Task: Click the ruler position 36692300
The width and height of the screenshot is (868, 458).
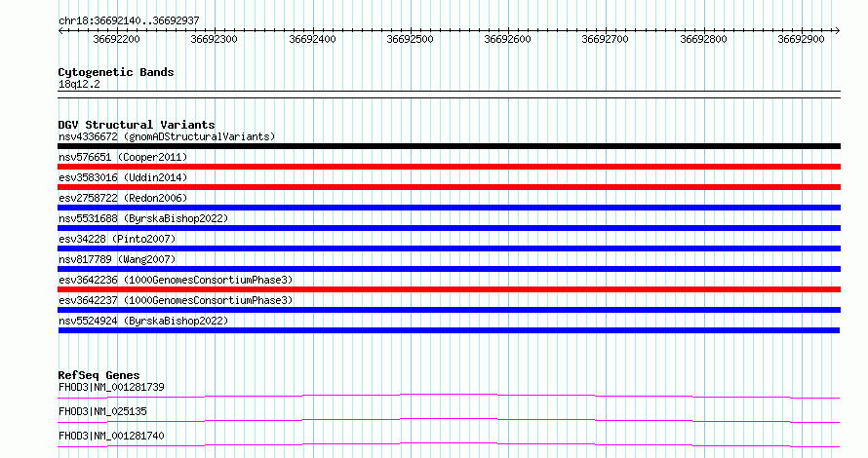Action: coord(215,39)
